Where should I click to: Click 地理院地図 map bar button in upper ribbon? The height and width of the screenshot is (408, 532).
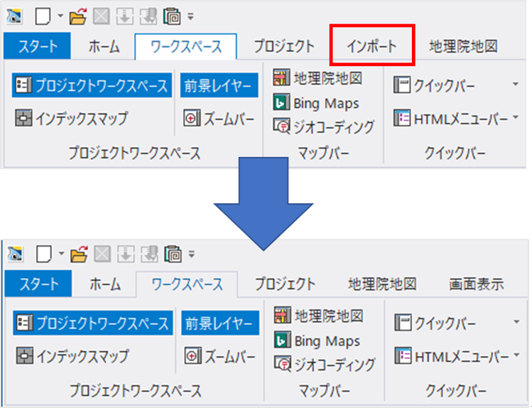click(317, 77)
